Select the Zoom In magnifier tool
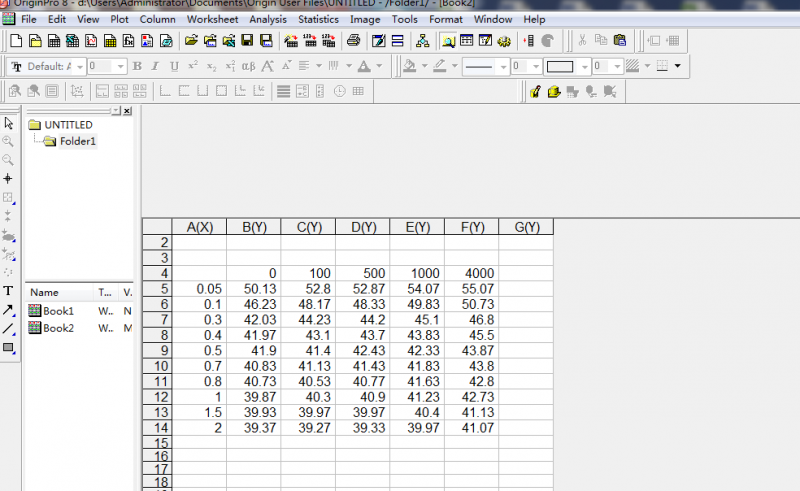 (x=8, y=141)
